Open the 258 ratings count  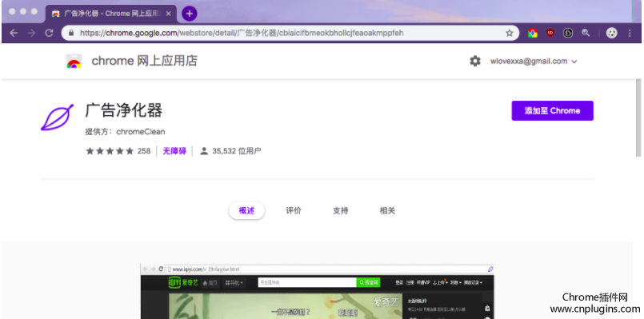pyautogui.click(x=144, y=151)
